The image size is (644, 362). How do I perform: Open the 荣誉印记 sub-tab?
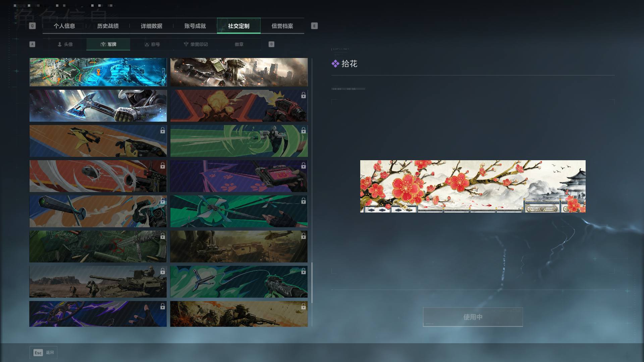(196, 44)
